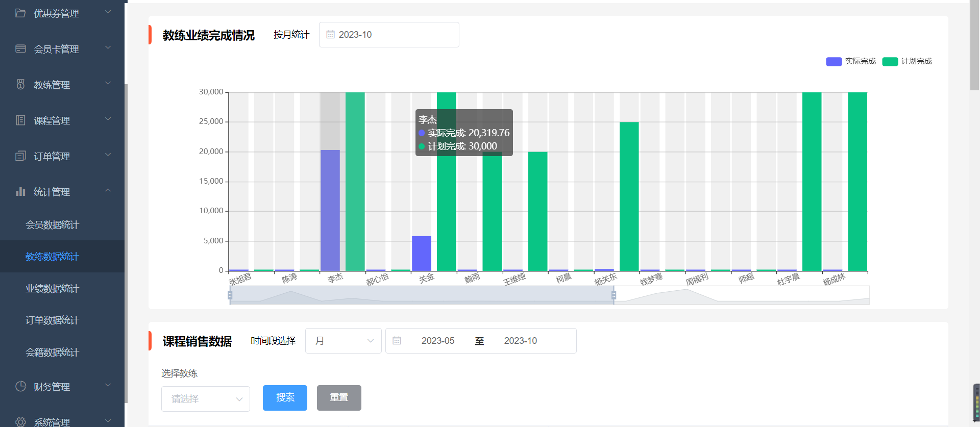The width and height of the screenshot is (980, 427).
Task: Click the 2023-05 start date field
Action: (438, 341)
